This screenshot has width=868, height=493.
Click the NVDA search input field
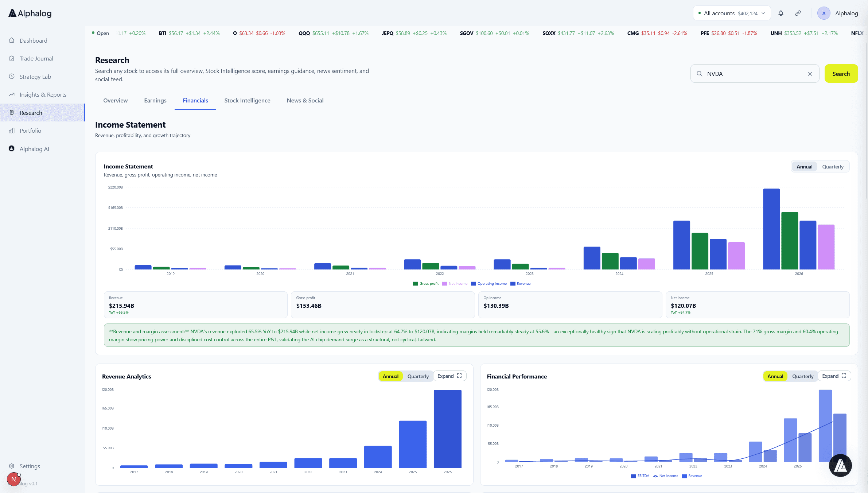click(755, 74)
